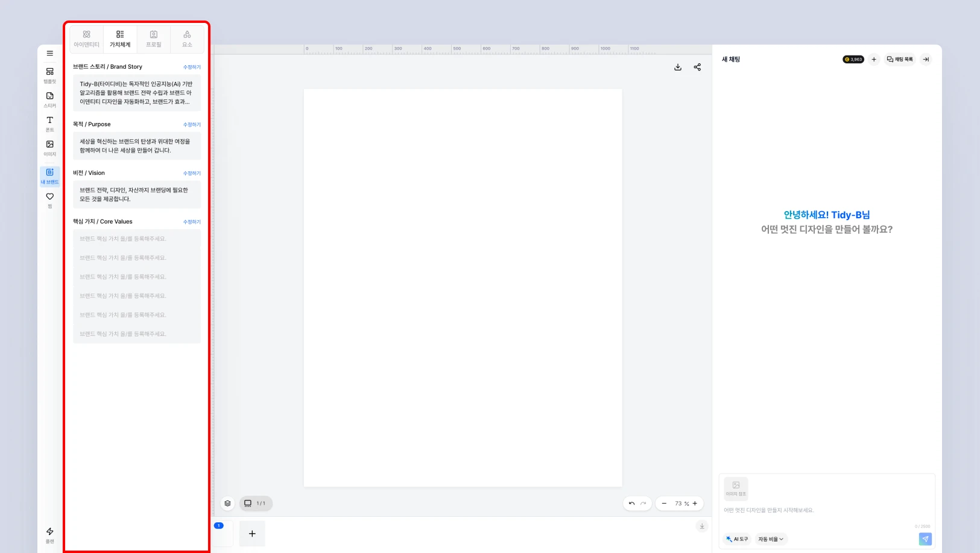Open the page 1/1 selector
The height and width of the screenshot is (553, 980).
click(x=256, y=503)
